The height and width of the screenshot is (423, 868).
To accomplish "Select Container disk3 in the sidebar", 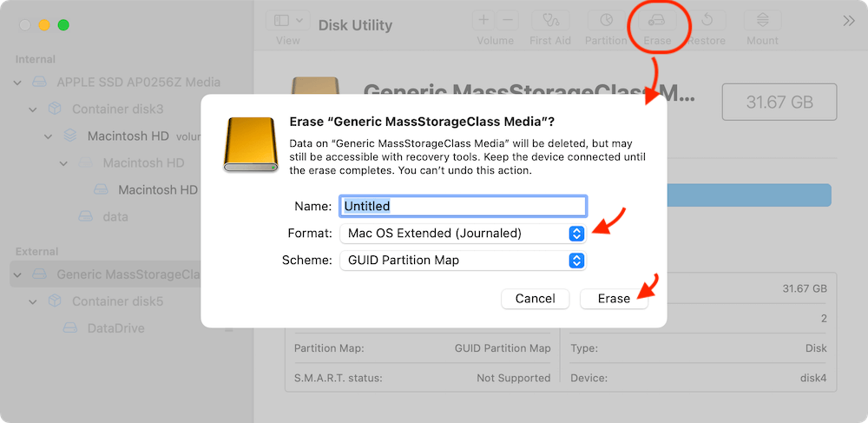I will pyautogui.click(x=117, y=109).
